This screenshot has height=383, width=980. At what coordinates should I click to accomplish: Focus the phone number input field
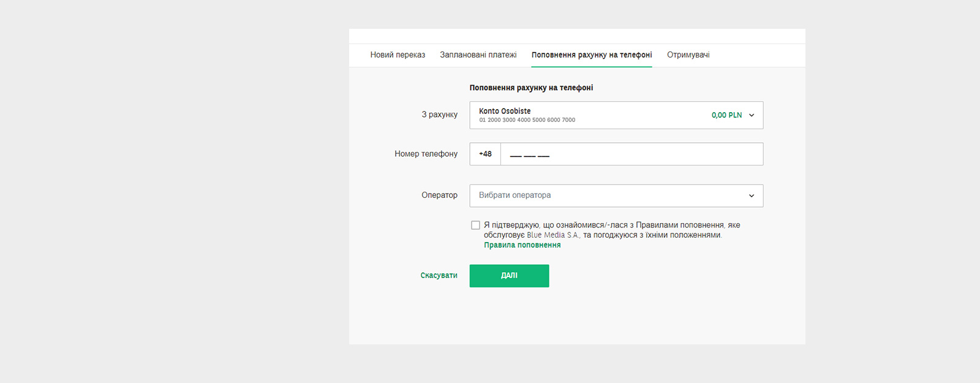point(631,154)
